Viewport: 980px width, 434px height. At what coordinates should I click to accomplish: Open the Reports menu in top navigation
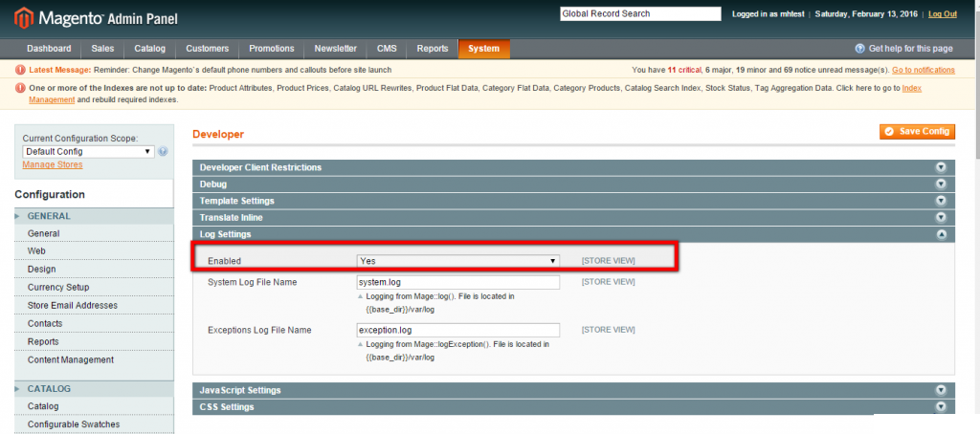tap(433, 49)
